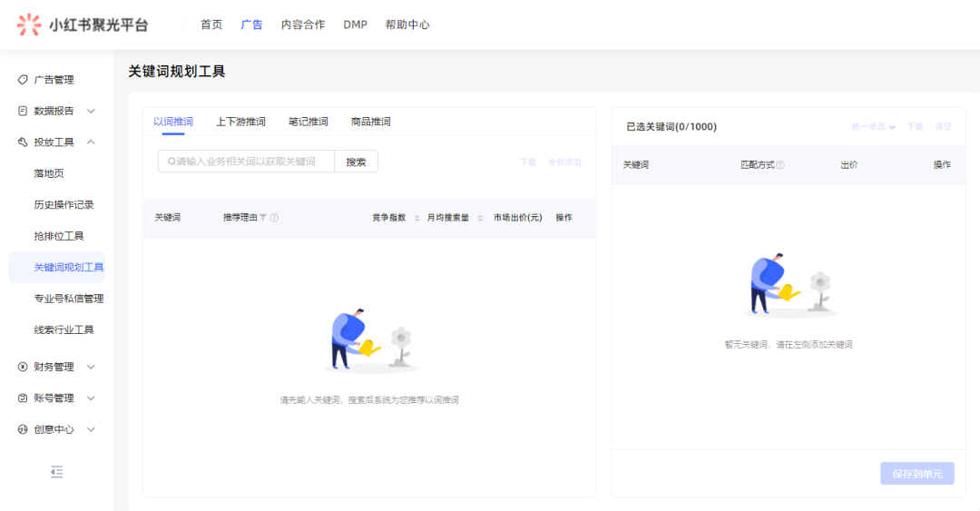Viewport: 980px width, 511px height.
Task: Switch to the 上下游推词 tab
Action: 240,122
